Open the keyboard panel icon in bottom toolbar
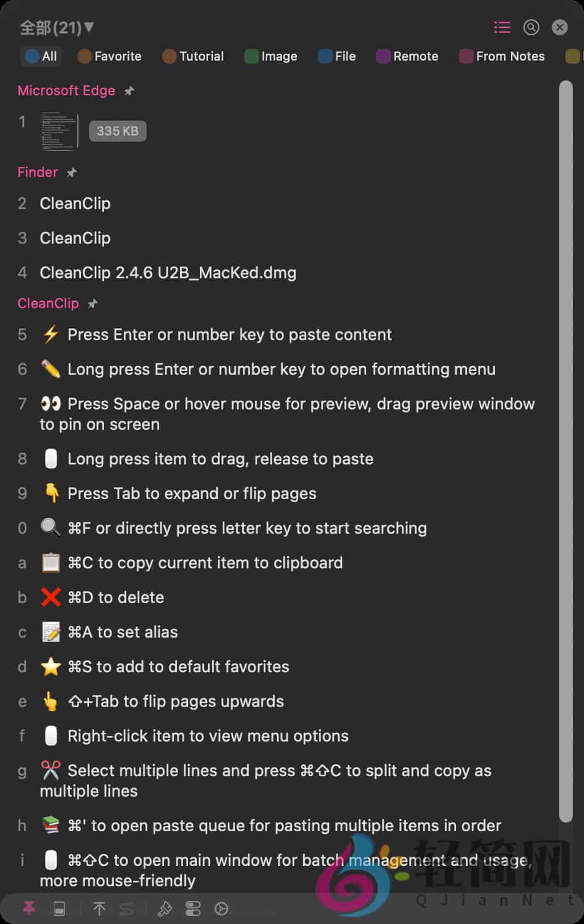 coord(59,908)
